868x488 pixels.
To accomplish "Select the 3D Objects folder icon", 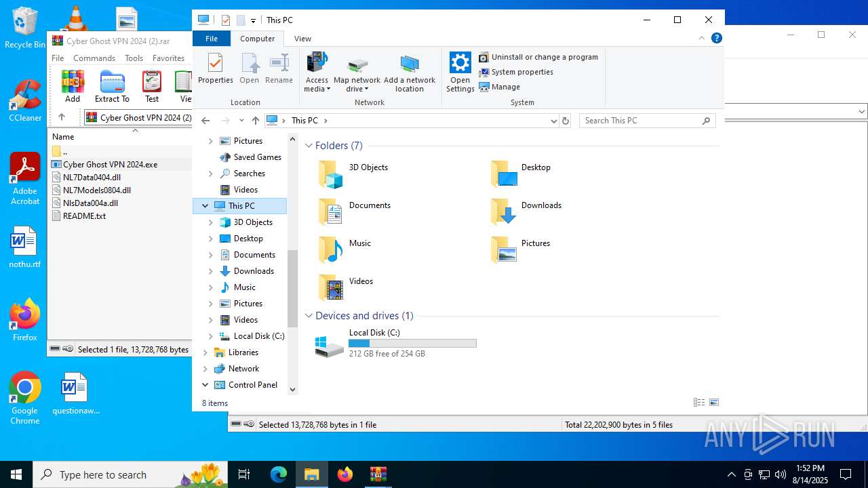I will 331,174.
